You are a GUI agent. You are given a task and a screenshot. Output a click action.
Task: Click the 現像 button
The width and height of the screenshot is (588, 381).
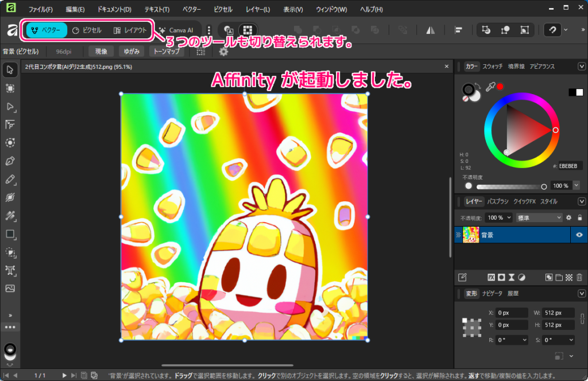[x=100, y=51]
